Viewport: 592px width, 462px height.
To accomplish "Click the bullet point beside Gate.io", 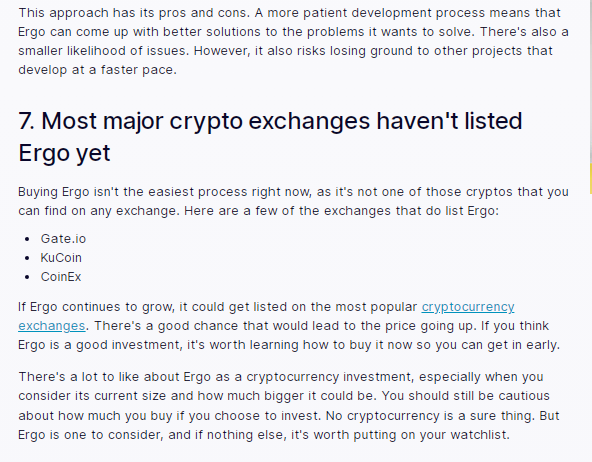I will click(x=27, y=239).
